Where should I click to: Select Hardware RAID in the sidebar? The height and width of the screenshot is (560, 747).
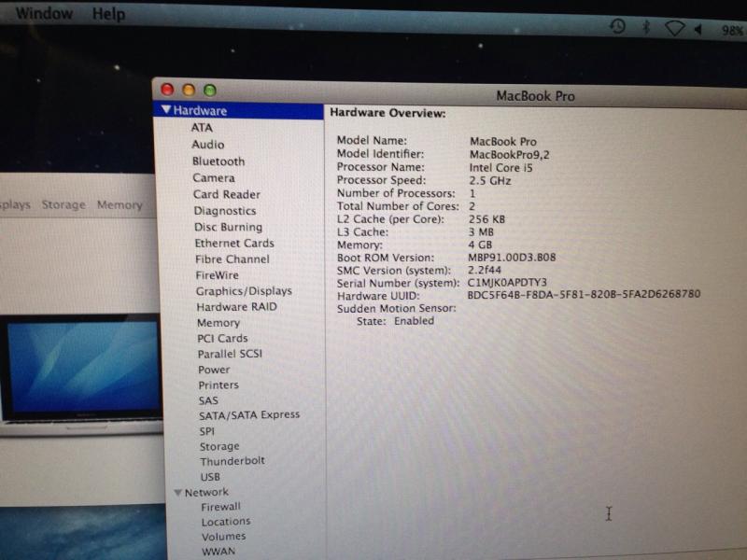[x=236, y=307]
